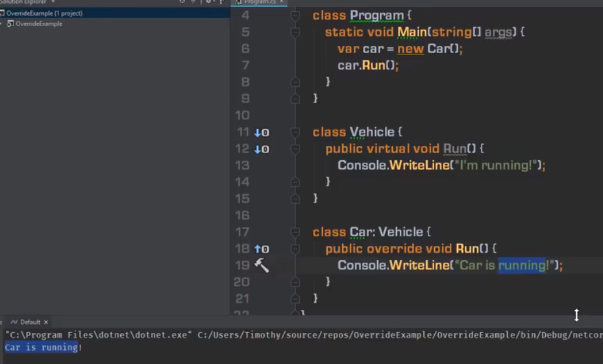The width and height of the screenshot is (603, 364).
Task: Click the overridden-by gutter icon on line 12
Action: pos(262,149)
